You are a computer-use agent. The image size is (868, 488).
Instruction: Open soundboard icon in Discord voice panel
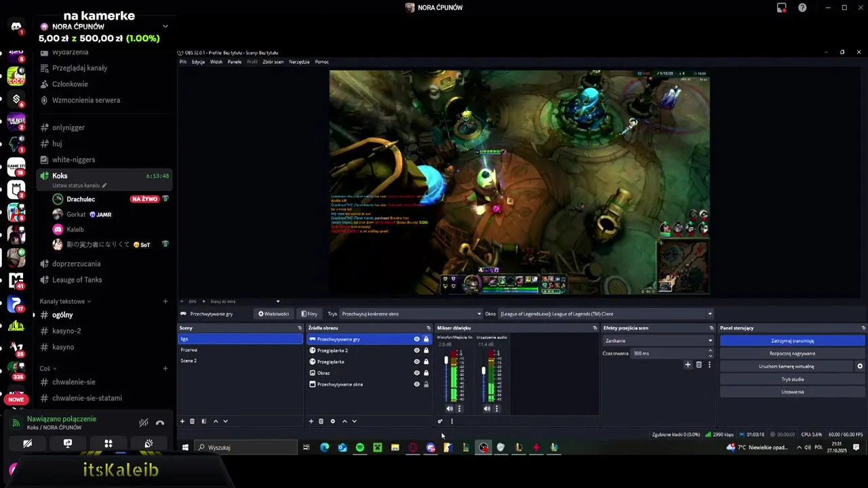pyautogui.click(x=149, y=443)
